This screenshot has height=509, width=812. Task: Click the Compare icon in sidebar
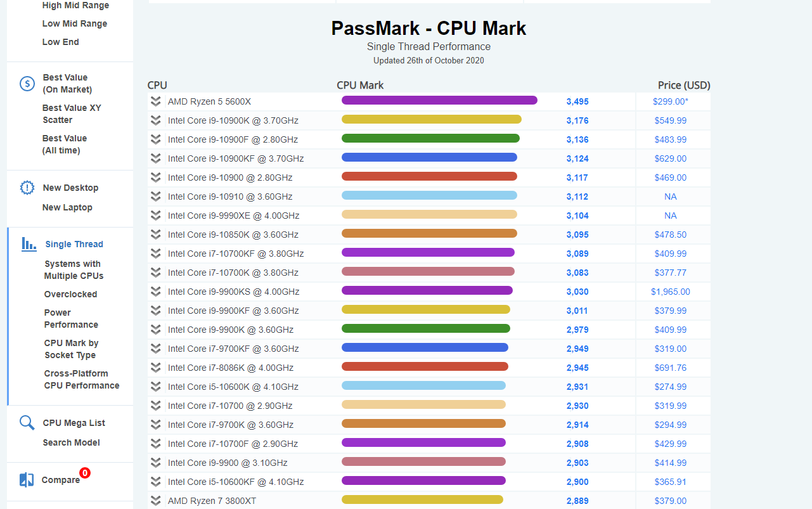27,480
